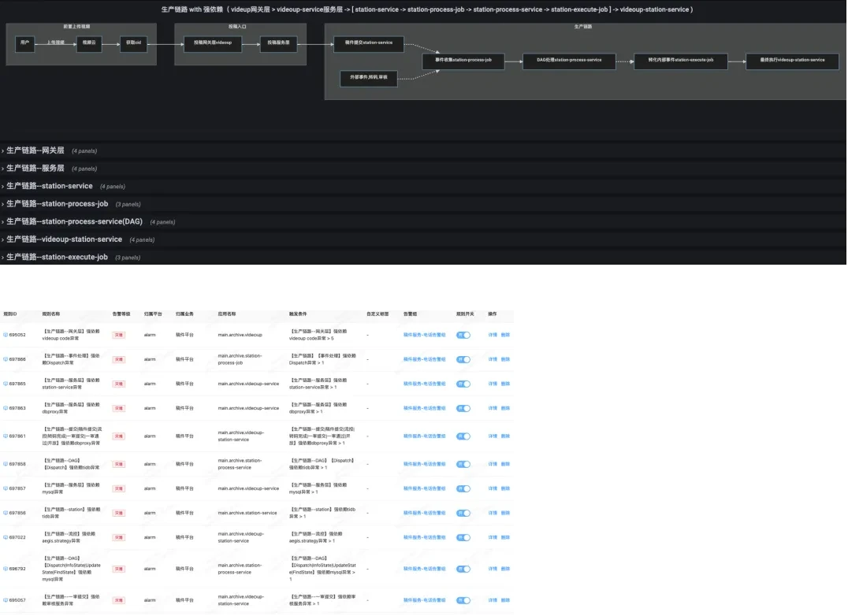Click the icon beside rule ID 697863
This screenshot has width=848, height=616.
[6, 408]
